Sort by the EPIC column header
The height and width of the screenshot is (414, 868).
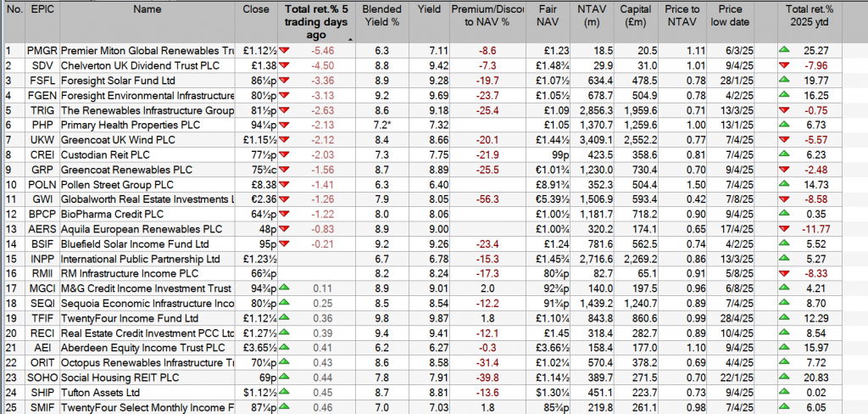[42, 9]
